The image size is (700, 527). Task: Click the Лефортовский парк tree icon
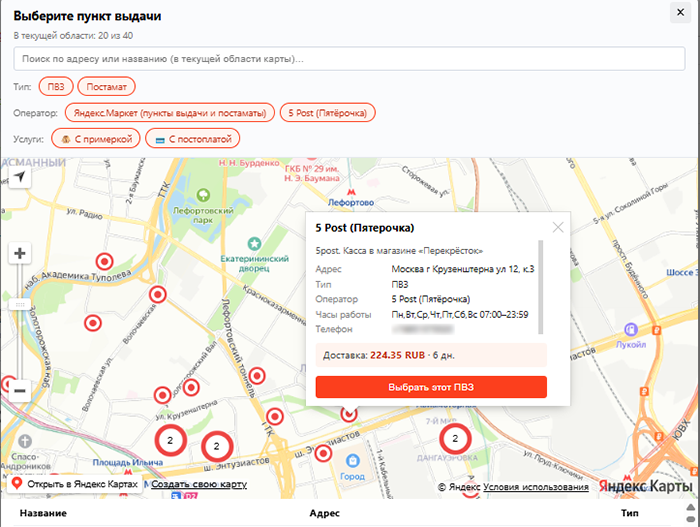pos(203,195)
